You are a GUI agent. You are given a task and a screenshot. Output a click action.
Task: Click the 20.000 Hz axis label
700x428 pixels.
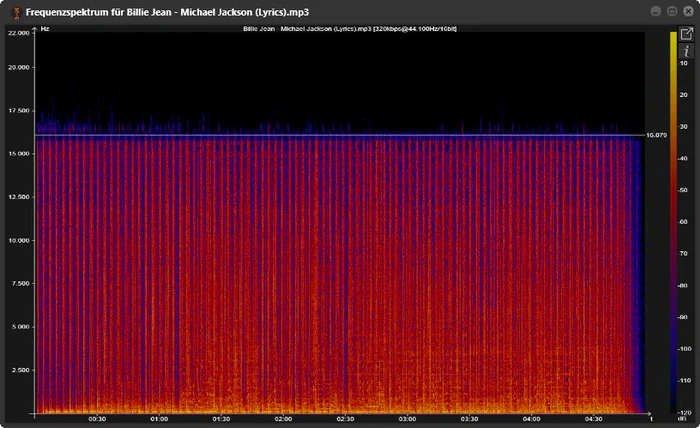(19, 67)
